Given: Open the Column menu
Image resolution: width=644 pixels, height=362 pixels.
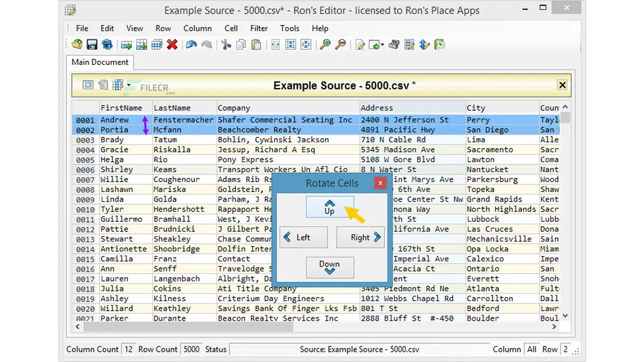Looking at the screenshot, I should click(x=198, y=28).
